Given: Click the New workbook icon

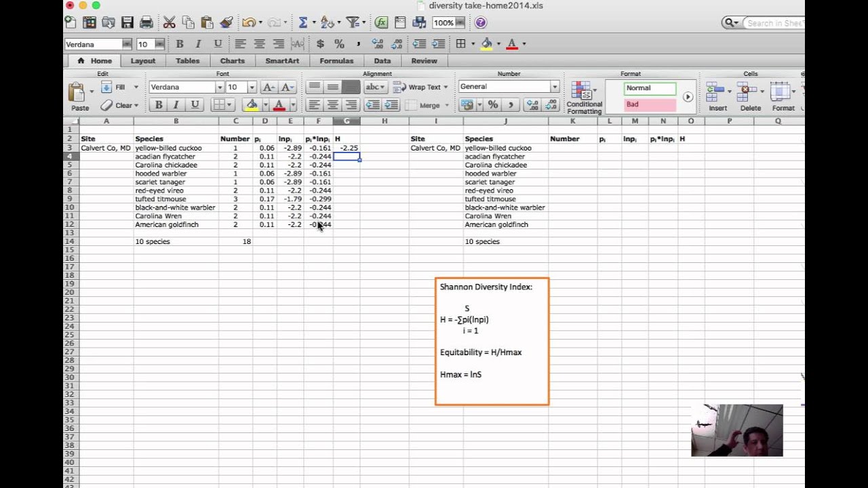Looking at the screenshot, I should point(70,22).
